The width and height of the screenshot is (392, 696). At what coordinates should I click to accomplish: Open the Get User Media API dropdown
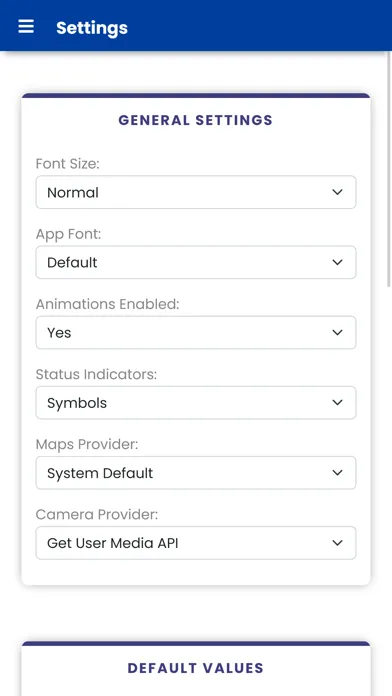click(196, 543)
